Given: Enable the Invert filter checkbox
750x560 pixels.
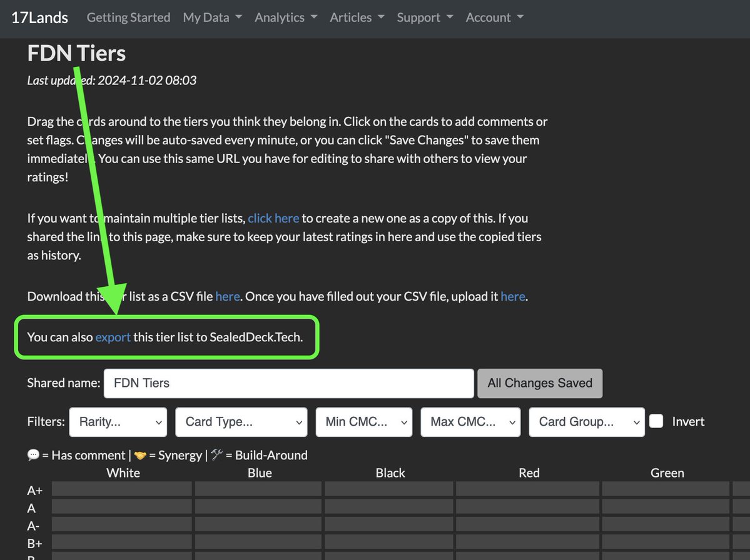Looking at the screenshot, I should 656,421.
